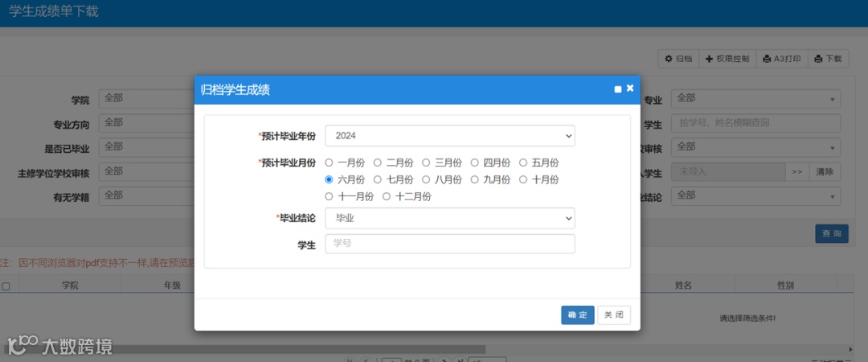Click 年级 column header
Image resolution: width=868 pixels, height=362 pixels.
coord(173,286)
